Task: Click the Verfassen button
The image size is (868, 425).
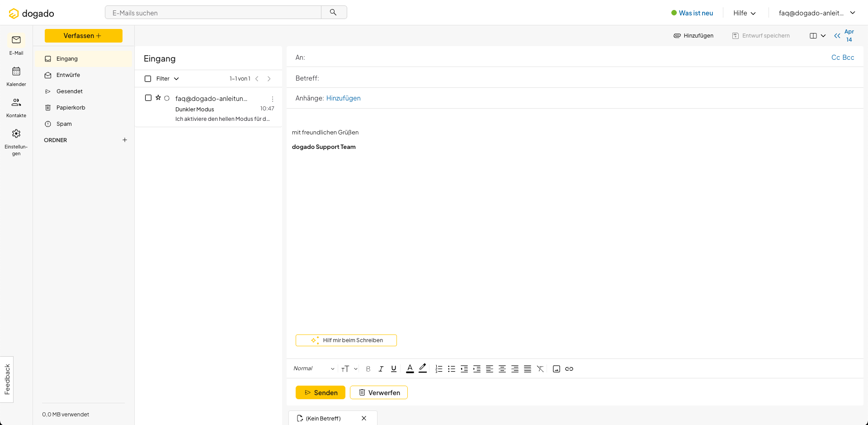Action: (x=84, y=36)
